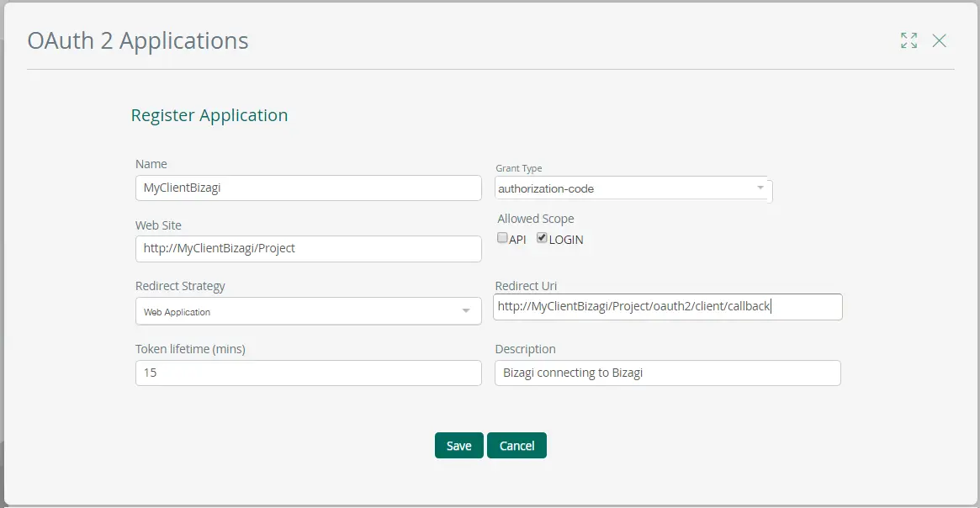The image size is (980, 508).
Task: Click into the Redirect Uri field
Action: pos(668,307)
